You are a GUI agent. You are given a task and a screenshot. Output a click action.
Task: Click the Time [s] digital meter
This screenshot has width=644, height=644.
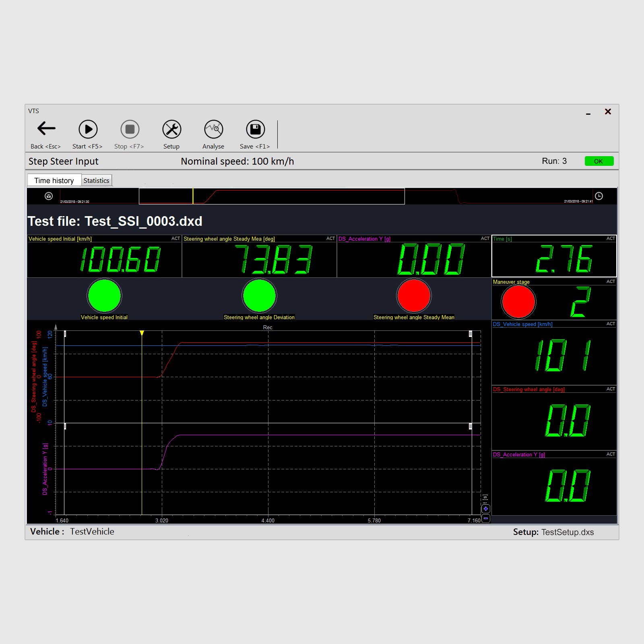pos(554,256)
